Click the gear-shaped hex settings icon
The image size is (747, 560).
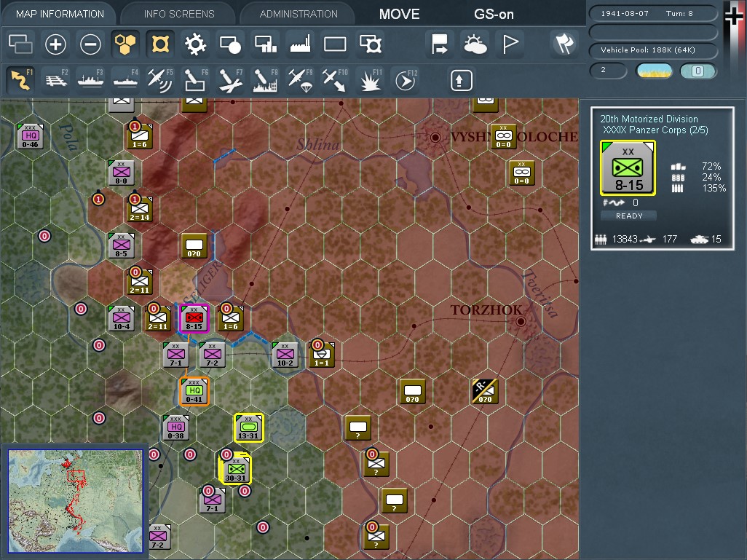click(x=195, y=44)
